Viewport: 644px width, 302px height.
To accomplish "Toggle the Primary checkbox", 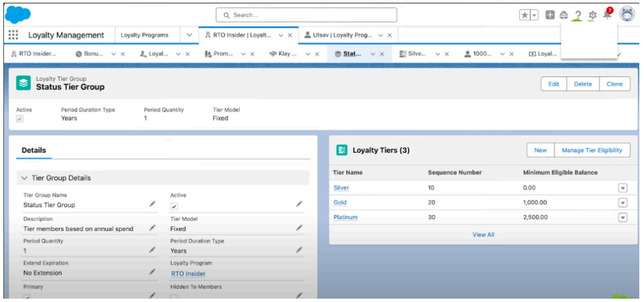I will point(27,297).
